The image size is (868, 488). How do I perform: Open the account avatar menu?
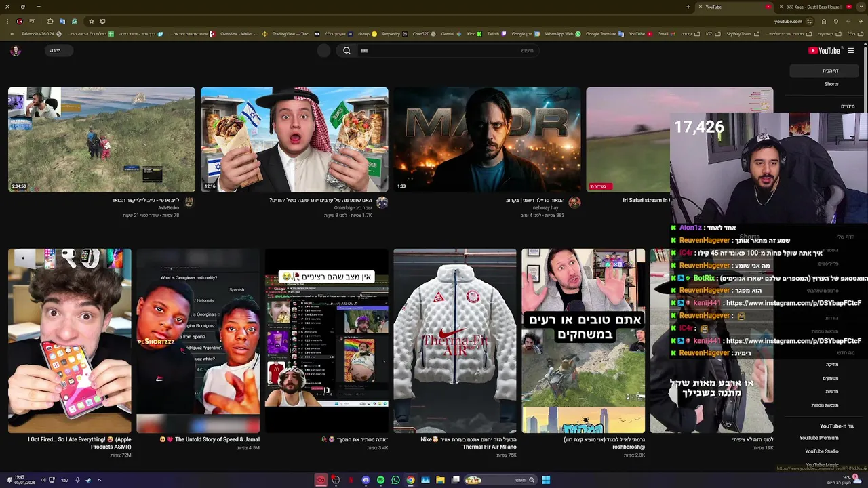tap(16, 50)
